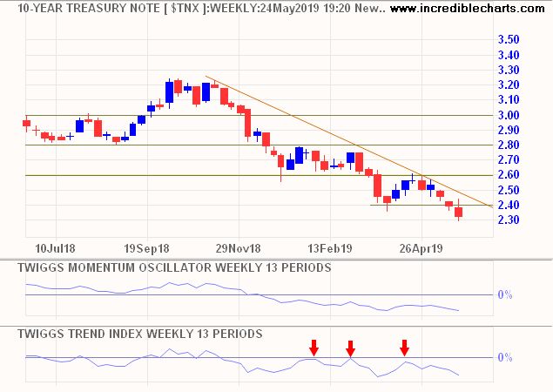Click the 2.40 price axis label

click(509, 205)
